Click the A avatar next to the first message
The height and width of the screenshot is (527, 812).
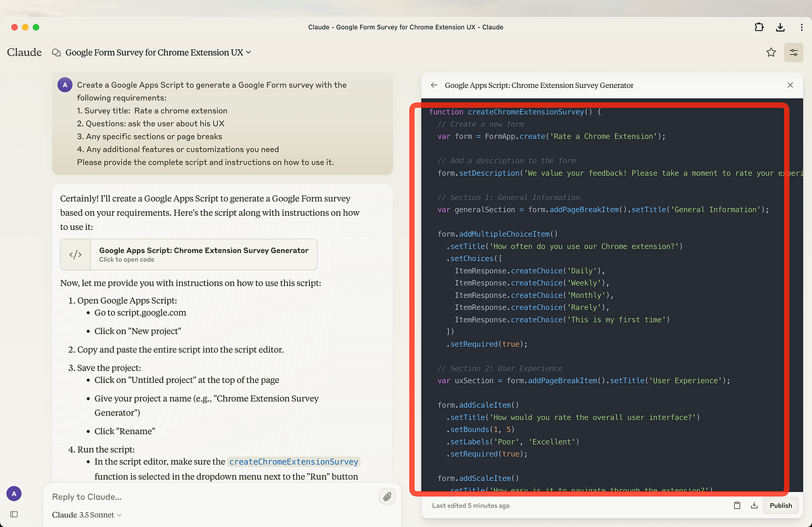click(64, 84)
